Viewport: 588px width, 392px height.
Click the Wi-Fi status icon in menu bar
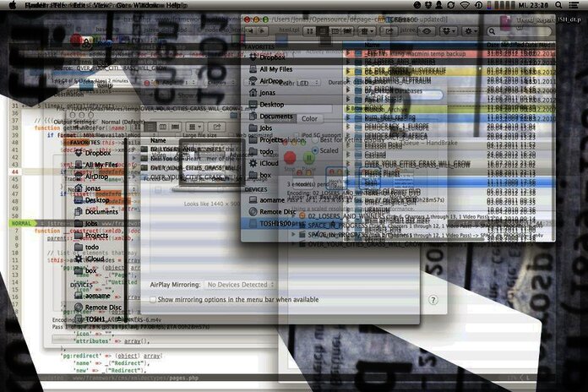[x=465, y=5]
